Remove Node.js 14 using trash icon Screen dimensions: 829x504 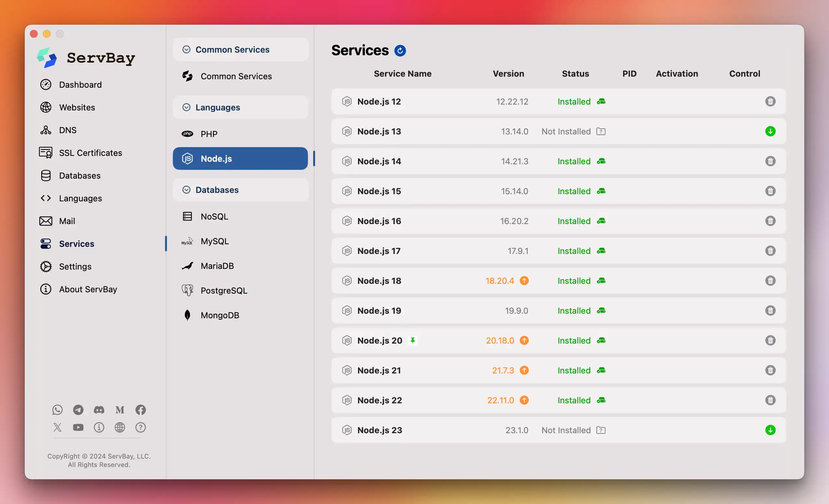click(770, 161)
